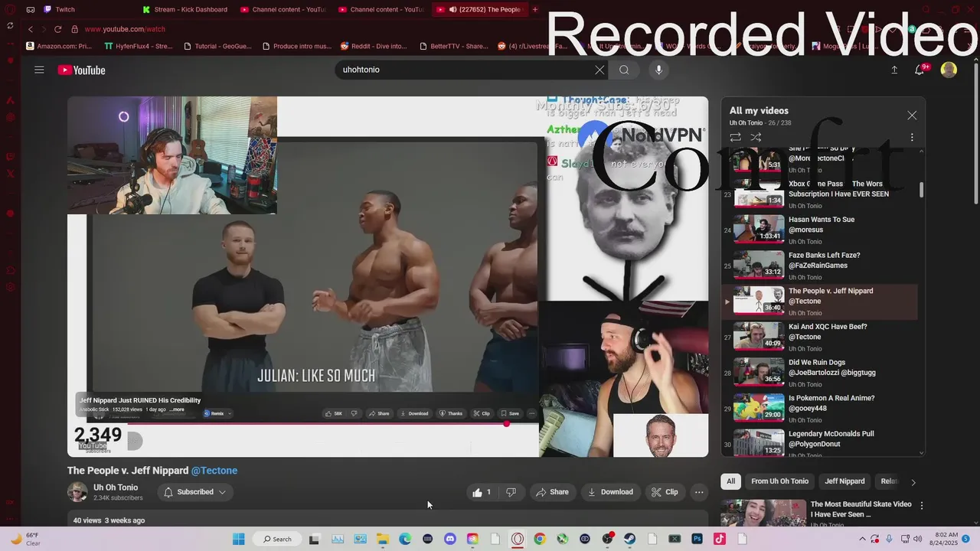Play Did We Ruin Dogs playlist item
The width and height of the screenshot is (980, 551).
[x=819, y=373]
